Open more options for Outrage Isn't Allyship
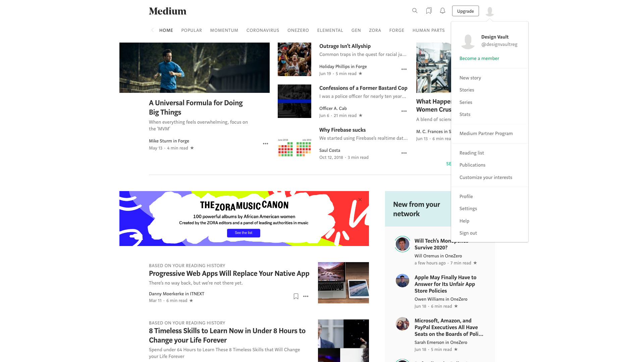This screenshot has height=362, width=644. tap(404, 69)
